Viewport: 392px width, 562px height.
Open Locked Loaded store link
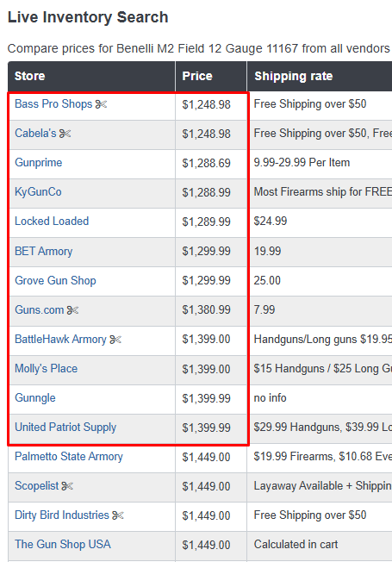(x=52, y=222)
